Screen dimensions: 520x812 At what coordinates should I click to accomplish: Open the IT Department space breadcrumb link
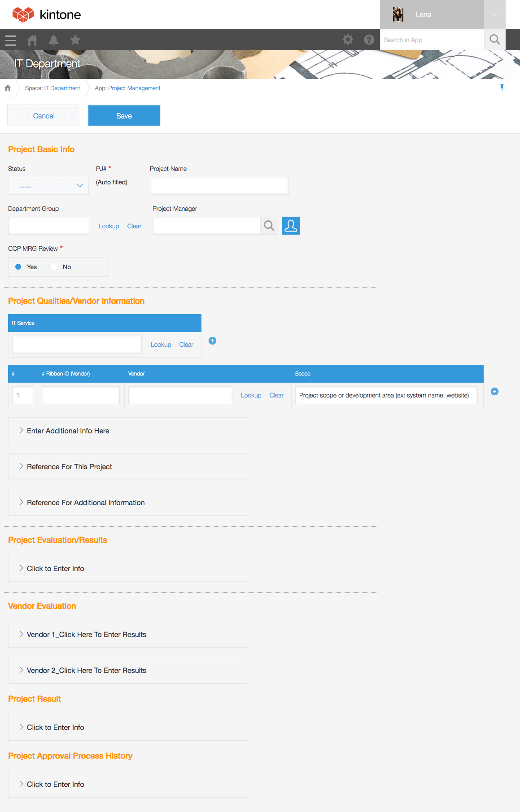click(x=62, y=88)
